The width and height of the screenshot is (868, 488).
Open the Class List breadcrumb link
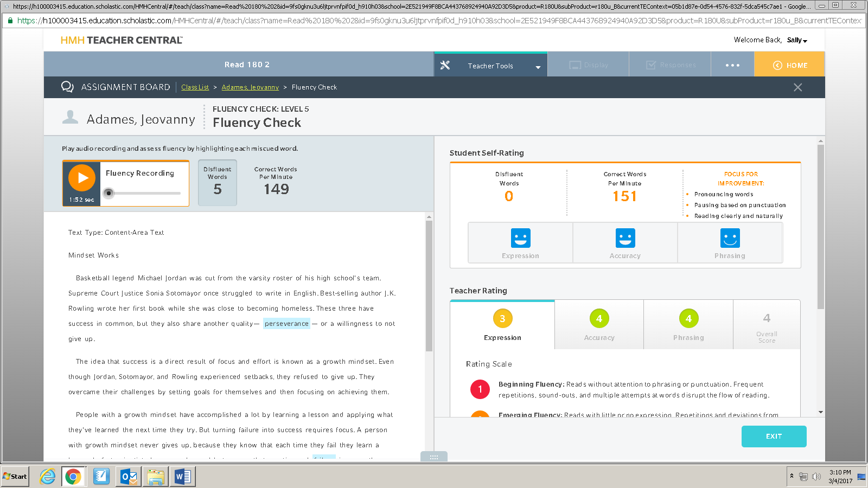(x=195, y=87)
